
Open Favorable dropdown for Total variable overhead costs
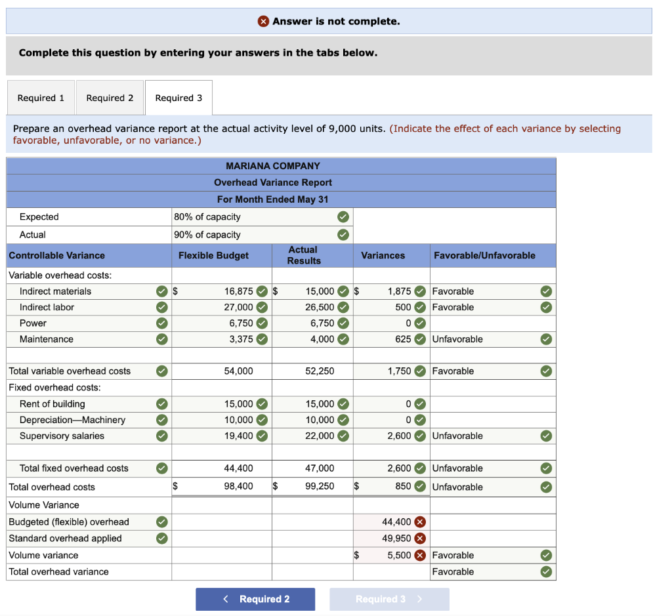click(x=493, y=371)
